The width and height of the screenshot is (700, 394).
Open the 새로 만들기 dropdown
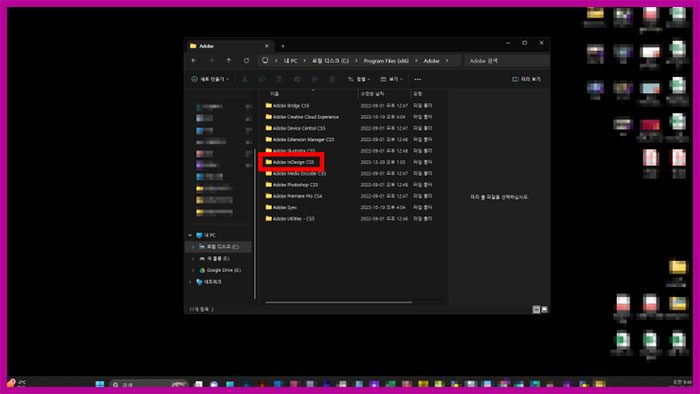click(x=210, y=79)
